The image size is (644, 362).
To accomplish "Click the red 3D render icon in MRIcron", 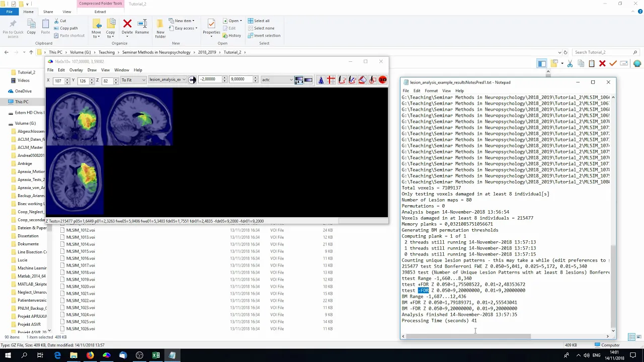I will click(383, 80).
